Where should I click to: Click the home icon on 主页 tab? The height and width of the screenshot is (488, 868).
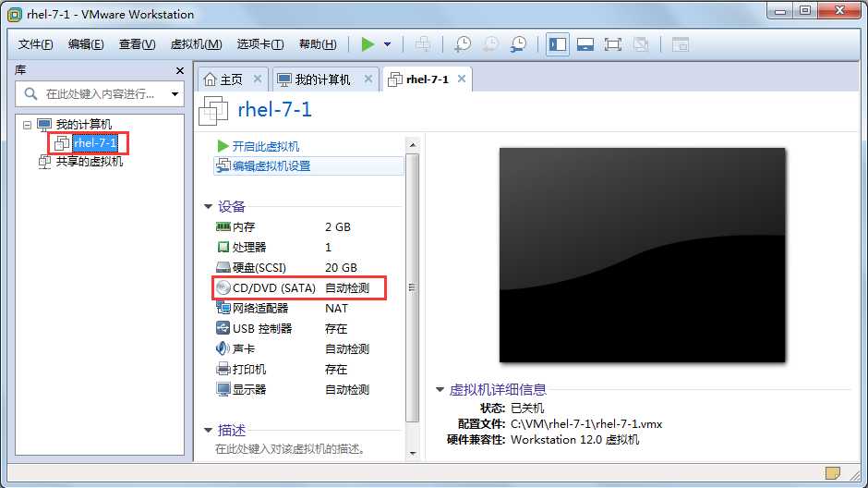(x=210, y=79)
